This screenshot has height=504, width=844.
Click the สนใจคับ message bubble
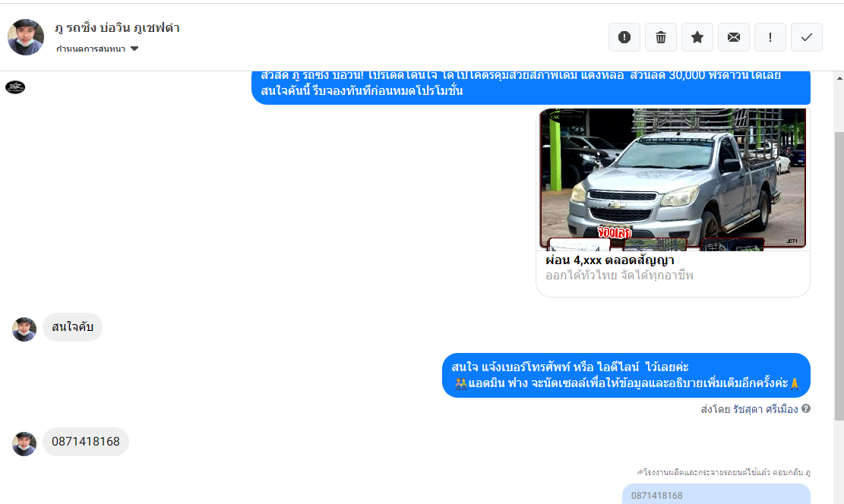pyautogui.click(x=73, y=328)
